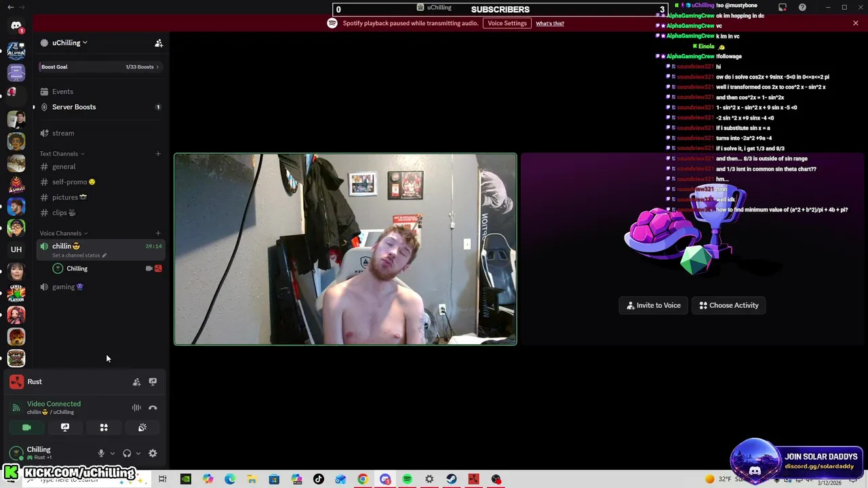Viewport: 868px width, 488px height.
Task: Open the purple robot server icon
Action: (16, 71)
